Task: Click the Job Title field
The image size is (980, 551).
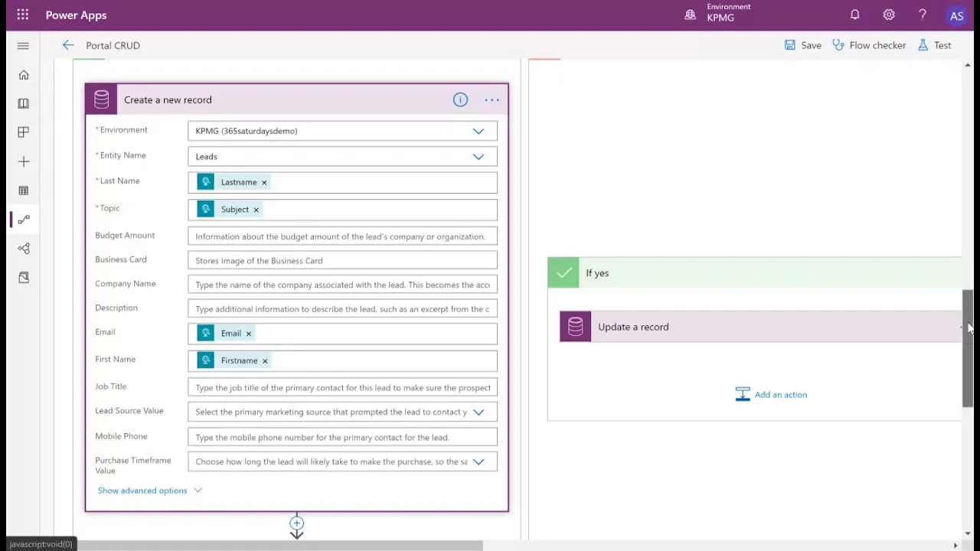Action: [x=342, y=388]
